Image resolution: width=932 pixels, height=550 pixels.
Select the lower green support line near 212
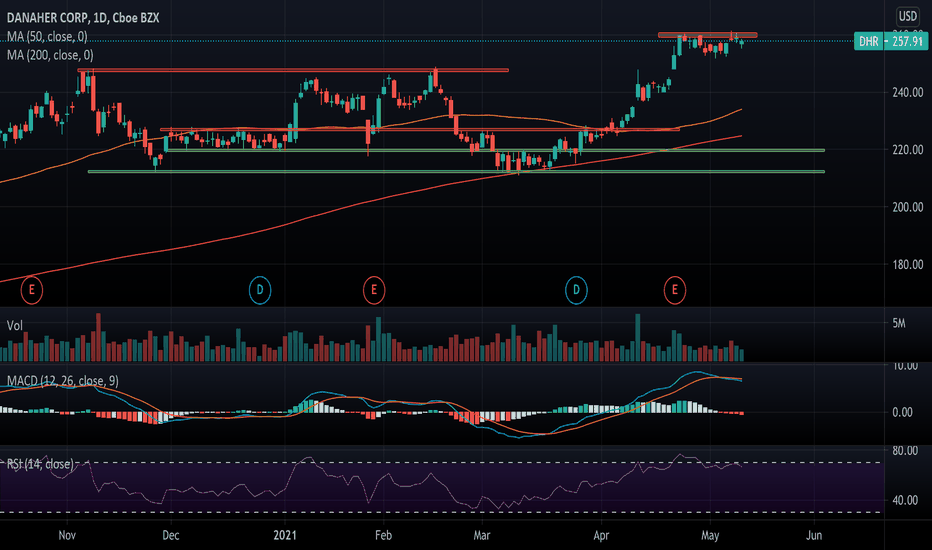456,172
